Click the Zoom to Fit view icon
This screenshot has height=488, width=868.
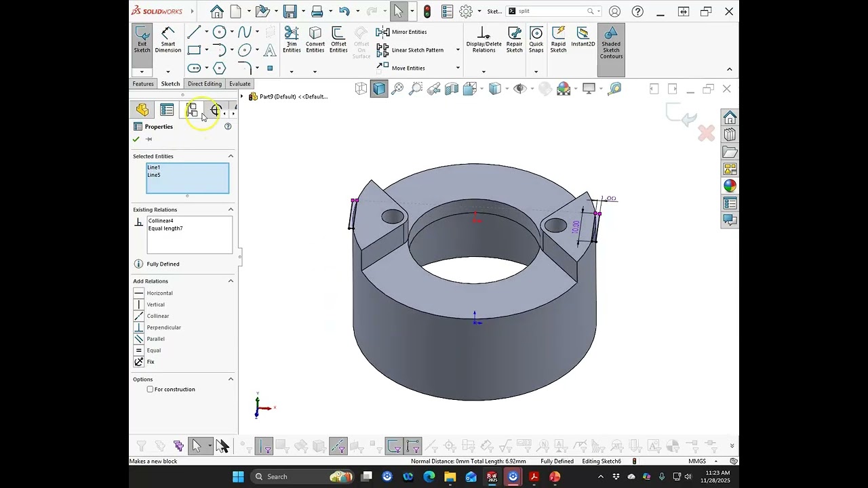point(397,89)
